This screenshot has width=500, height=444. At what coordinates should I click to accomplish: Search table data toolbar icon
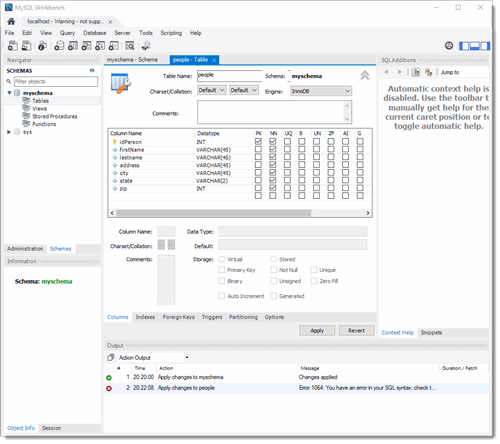click(130, 46)
